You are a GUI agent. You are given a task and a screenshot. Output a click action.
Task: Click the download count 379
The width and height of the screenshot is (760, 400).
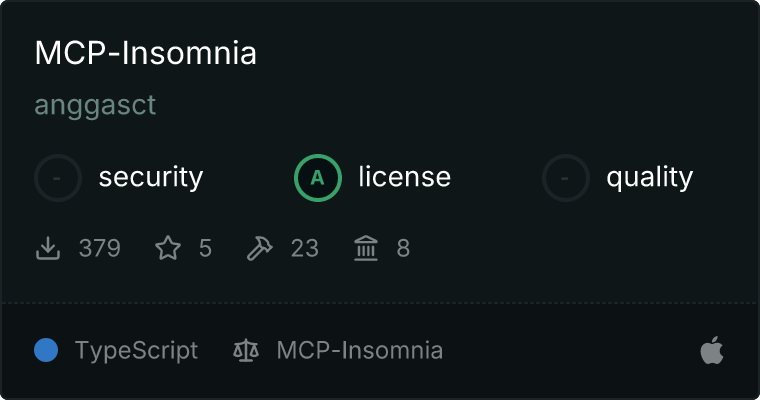[x=99, y=248]
